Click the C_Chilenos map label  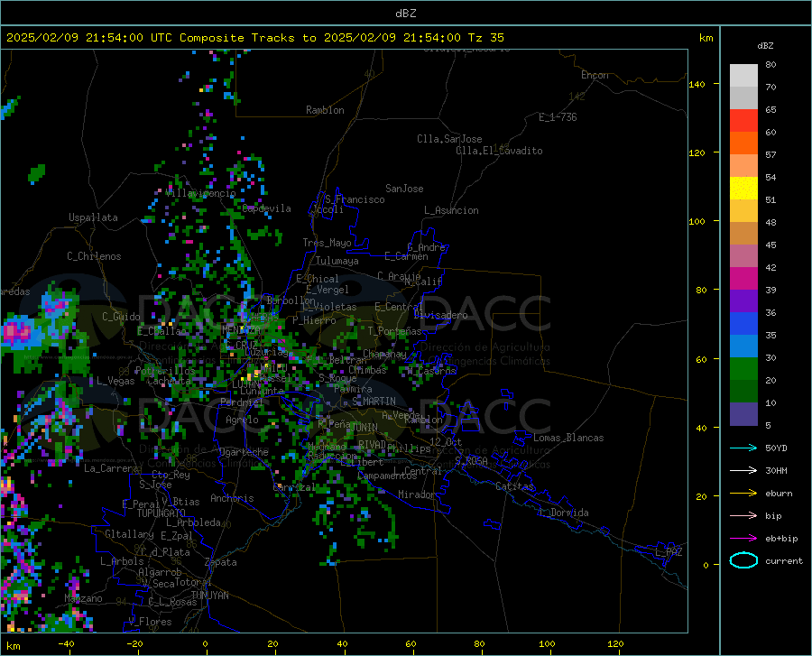click(x=94, y=256)
